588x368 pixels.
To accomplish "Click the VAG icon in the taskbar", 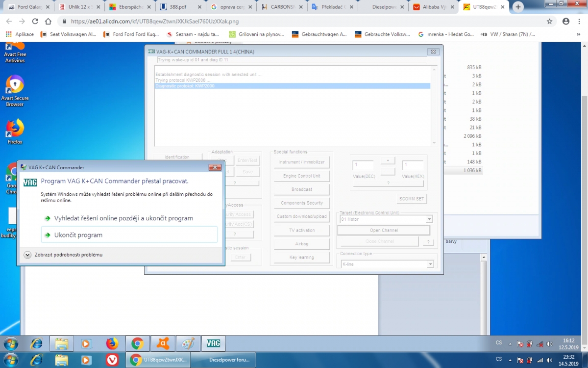I will tap(213, 343).
